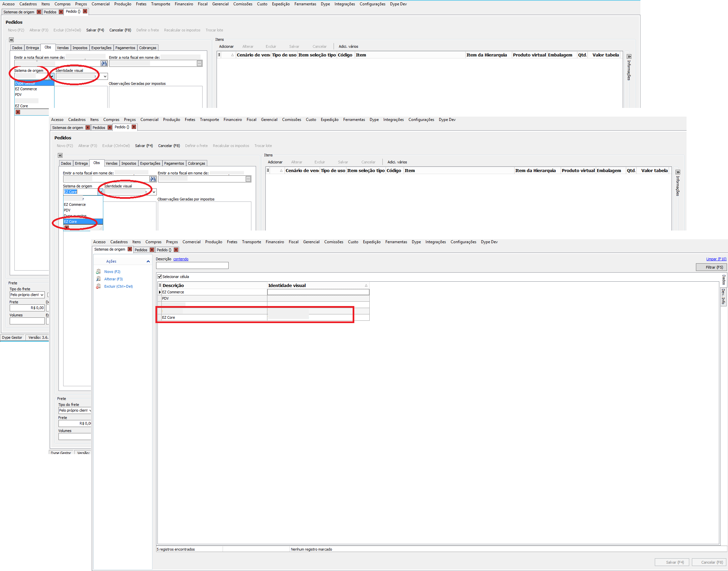Open Tipo do frete combo in middle window
Viewport: 728px width, 571px height.
click(x=90, y=411)
